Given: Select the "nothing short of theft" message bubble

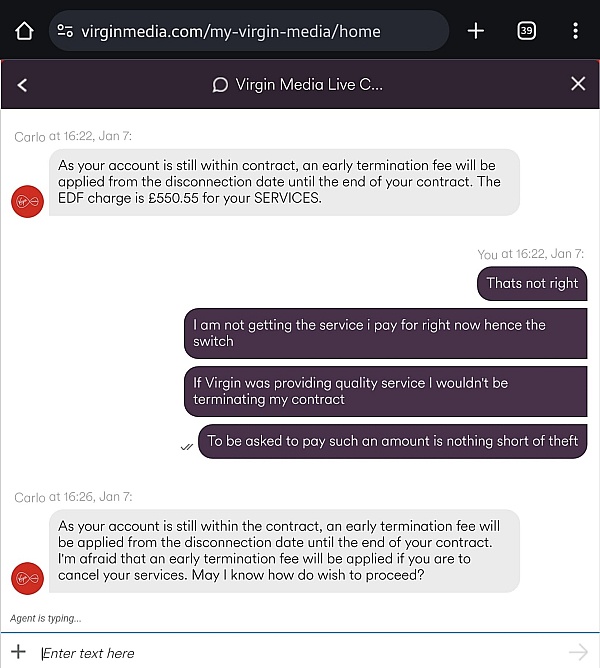Looking at the screenshot, I should [x=392, y=441].
